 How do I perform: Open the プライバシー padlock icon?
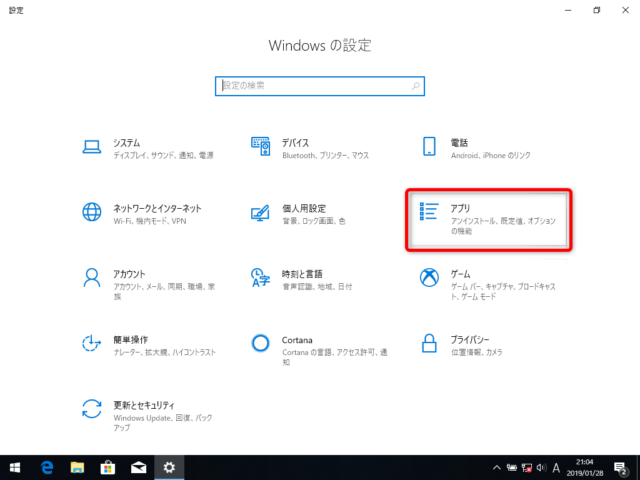[x=429, y=343]
